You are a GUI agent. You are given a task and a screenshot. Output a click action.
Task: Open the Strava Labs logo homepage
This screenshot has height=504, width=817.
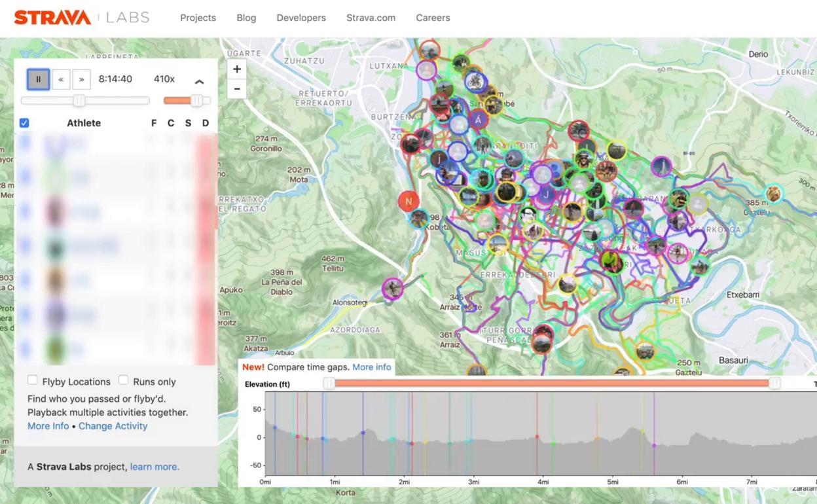click(82, 18)
